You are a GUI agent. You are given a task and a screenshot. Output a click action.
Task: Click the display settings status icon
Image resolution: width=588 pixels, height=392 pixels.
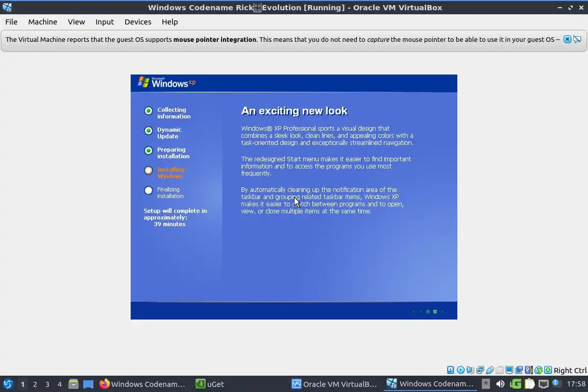(509, 370)
